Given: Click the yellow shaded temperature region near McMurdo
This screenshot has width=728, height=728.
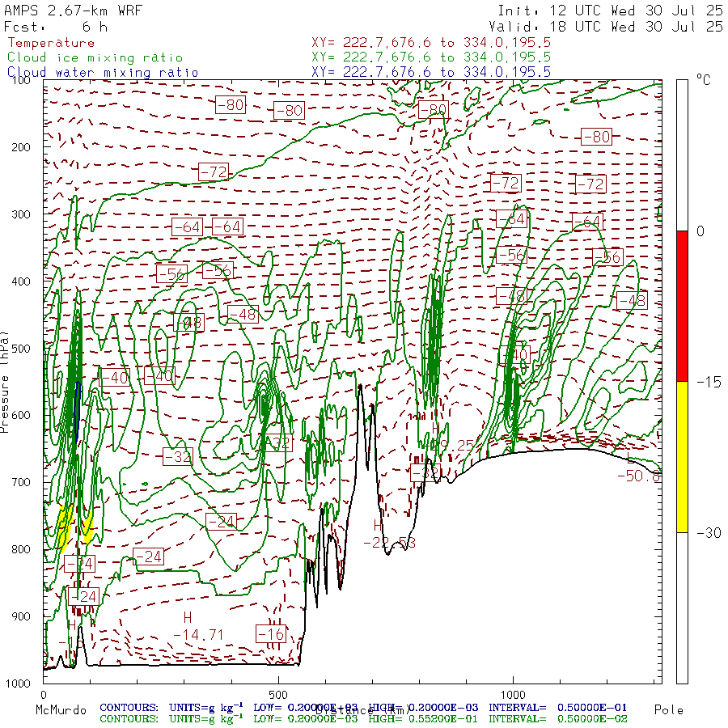Looking at the screenshot, I should [65, 528].
